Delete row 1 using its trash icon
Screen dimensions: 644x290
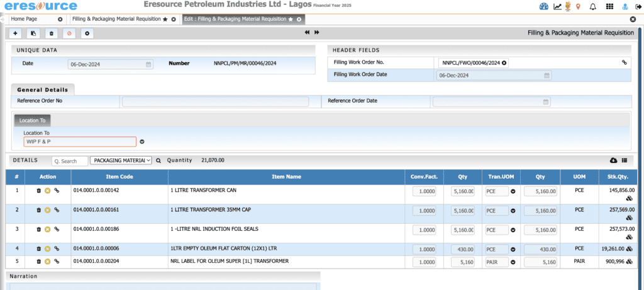[39, 191]
